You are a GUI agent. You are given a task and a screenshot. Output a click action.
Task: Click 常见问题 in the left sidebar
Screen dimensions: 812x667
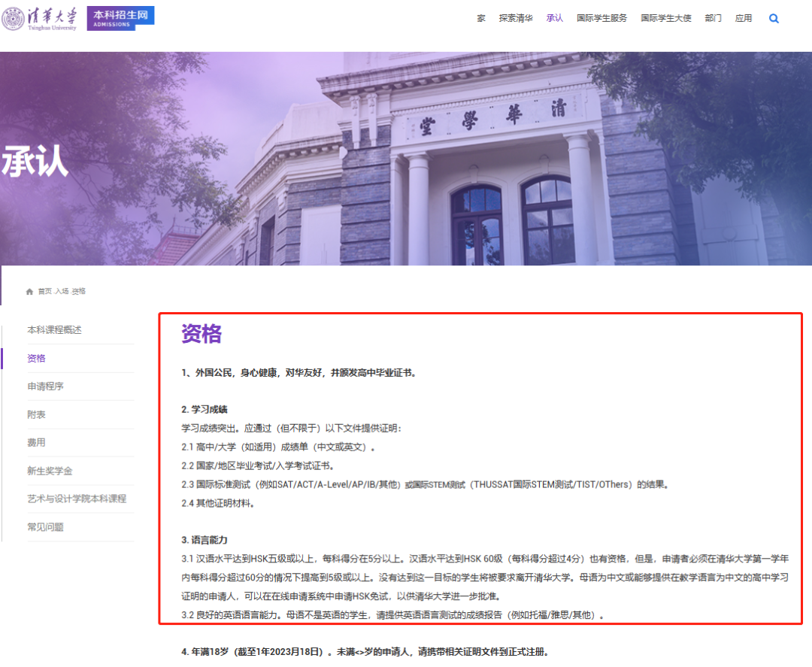pyautogui.click(x=47, y=526)
